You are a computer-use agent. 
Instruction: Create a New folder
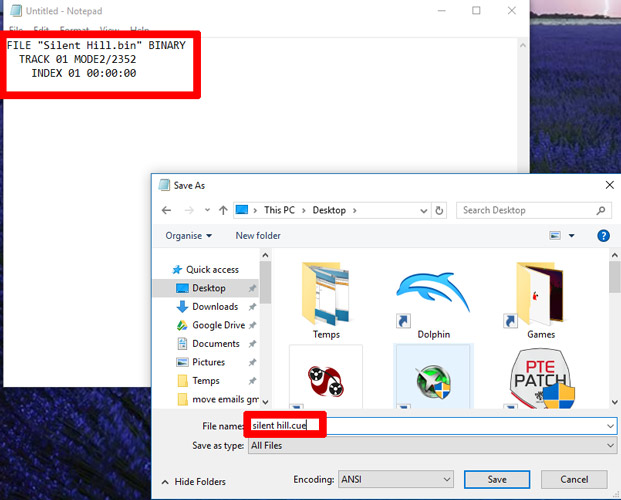pos(258,236)
